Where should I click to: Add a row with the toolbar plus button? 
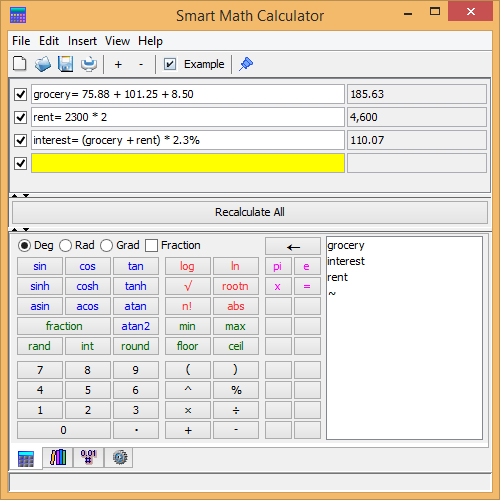(x=118, y=64)
